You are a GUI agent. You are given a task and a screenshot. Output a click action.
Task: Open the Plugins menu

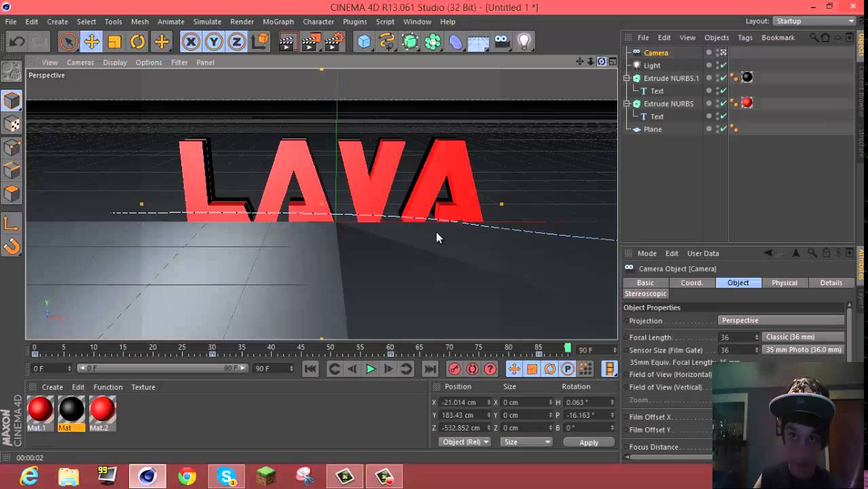(355, 22)
